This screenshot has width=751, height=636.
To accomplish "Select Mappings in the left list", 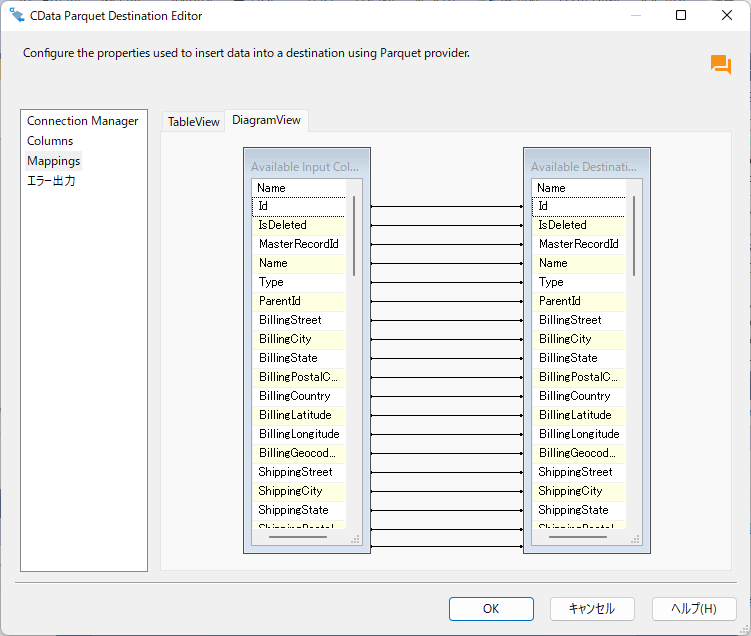I will [x=54, y=161].
